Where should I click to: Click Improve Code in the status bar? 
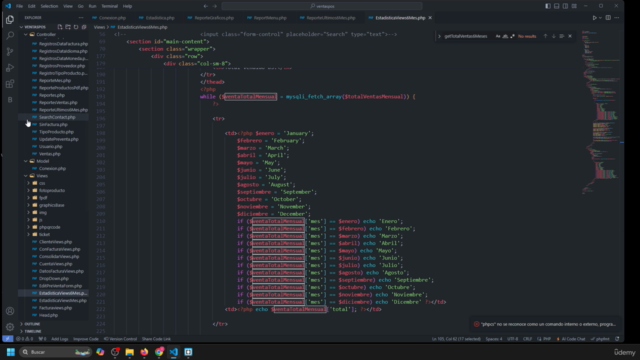pyautogui.click(x=86, y=339)
